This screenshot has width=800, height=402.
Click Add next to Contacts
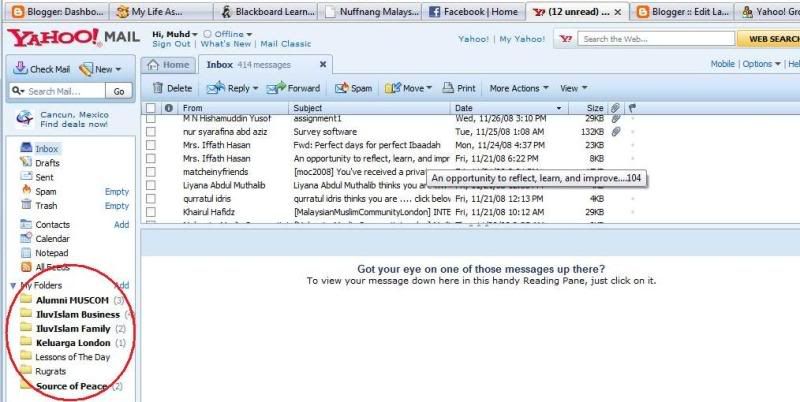121,224
